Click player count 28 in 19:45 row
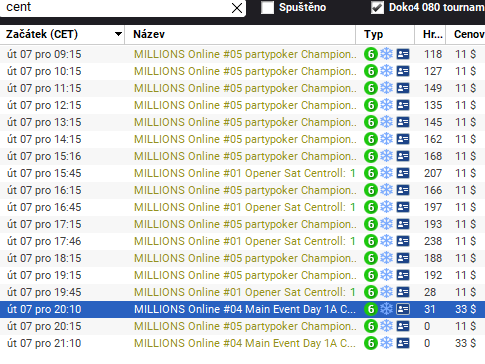The image size is (485, 364). [x=430, y=292]
